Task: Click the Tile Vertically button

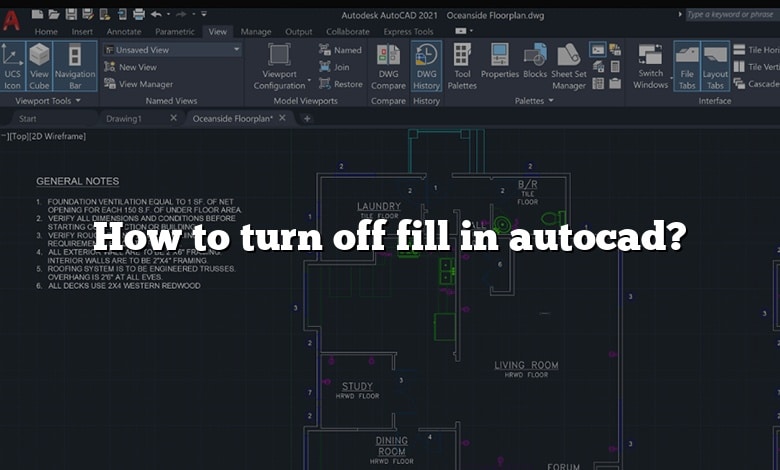Action: (756, 67)
